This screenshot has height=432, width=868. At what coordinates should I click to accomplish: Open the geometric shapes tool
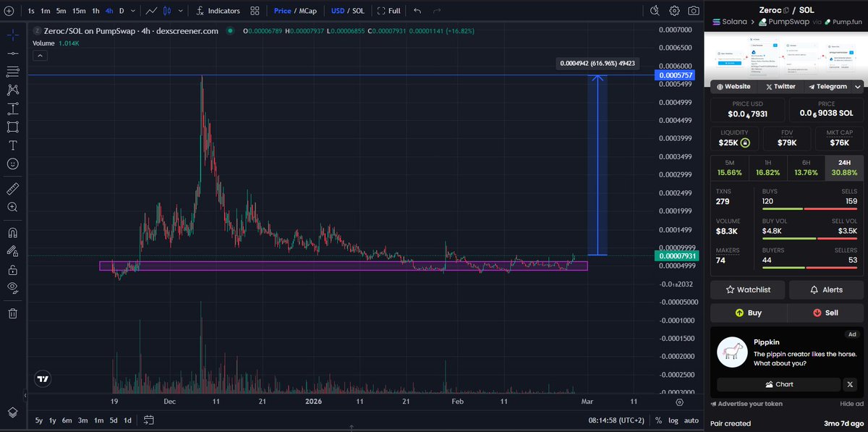(x=12, y=127)
